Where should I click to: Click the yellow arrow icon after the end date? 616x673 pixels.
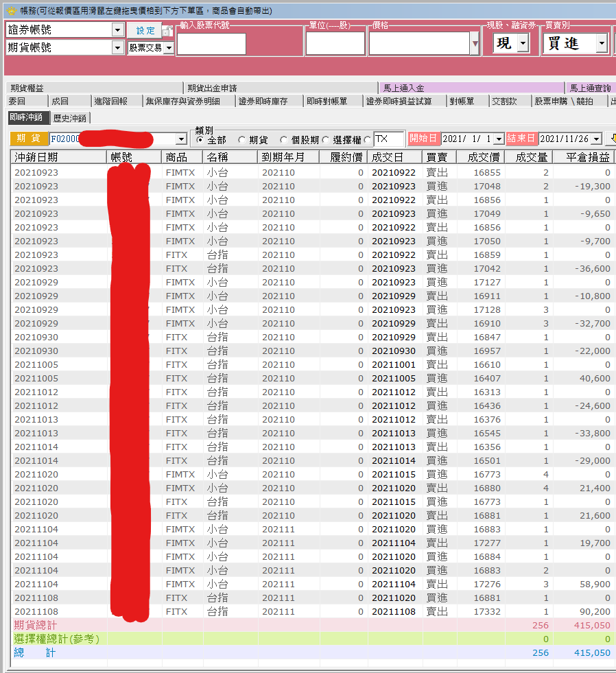click(613, 139)
